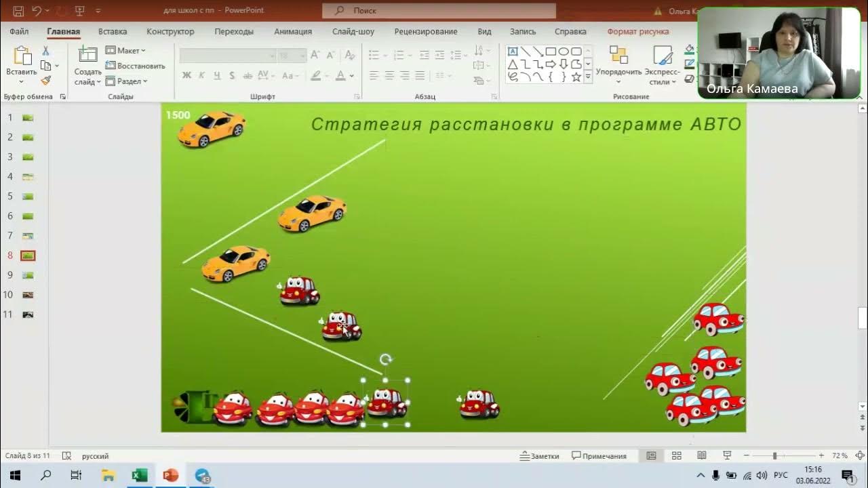Select the triangle shape
868x488 pixels.
[x=513, y=64]
